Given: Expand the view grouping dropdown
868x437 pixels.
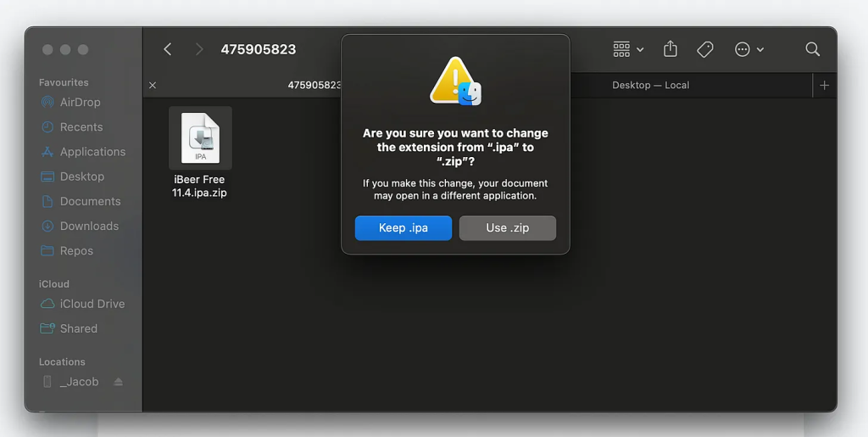Looking at the screenshot, I should (628, 49).
